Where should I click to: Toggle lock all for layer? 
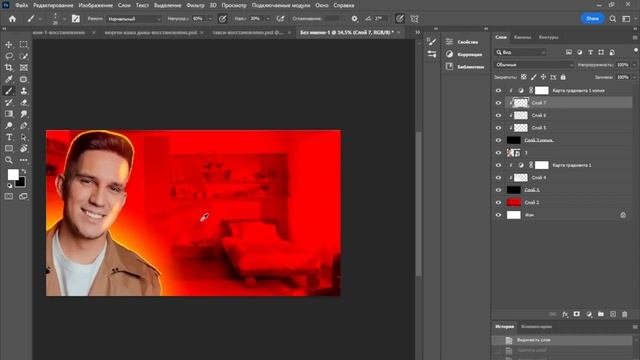pos(563,77)
